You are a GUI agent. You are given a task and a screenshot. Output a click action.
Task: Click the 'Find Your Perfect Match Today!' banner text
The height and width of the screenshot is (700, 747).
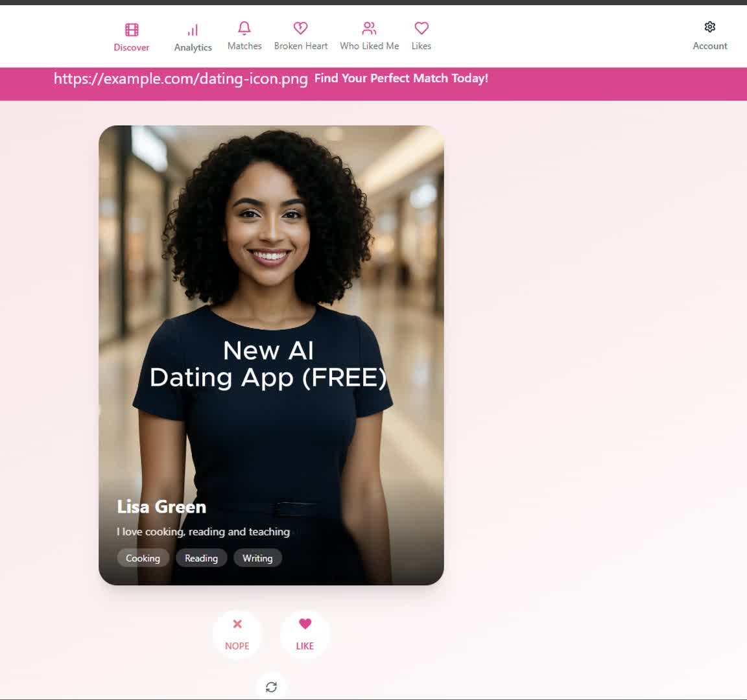(401, 78)
